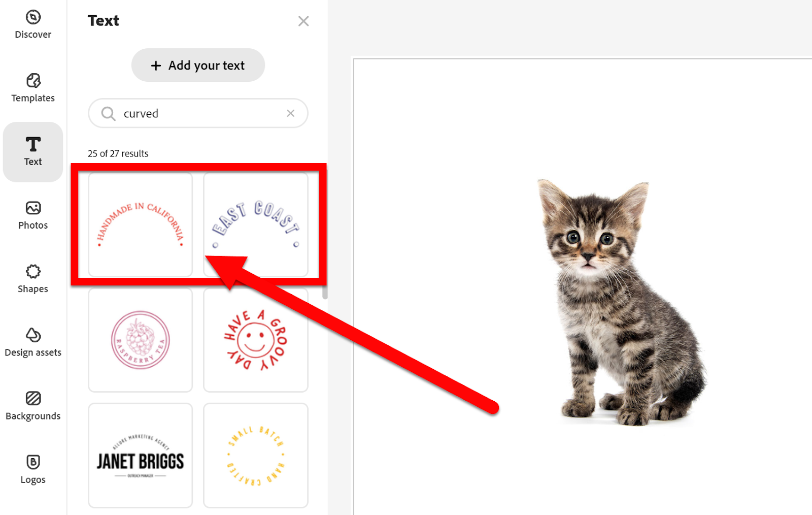
Task: Click the magnifier search icon
Action: [108, 113]
